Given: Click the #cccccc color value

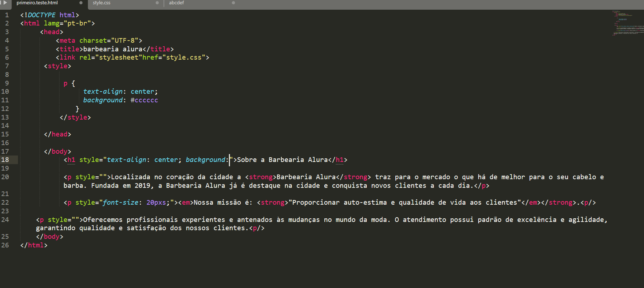Looking at the screenshot, I should pos(144,100).
